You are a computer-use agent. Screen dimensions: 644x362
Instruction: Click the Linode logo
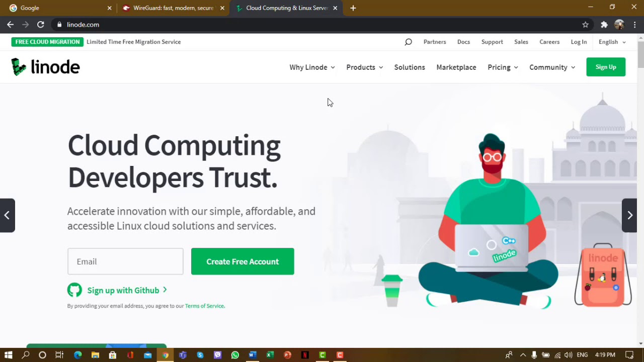[45, 67]
